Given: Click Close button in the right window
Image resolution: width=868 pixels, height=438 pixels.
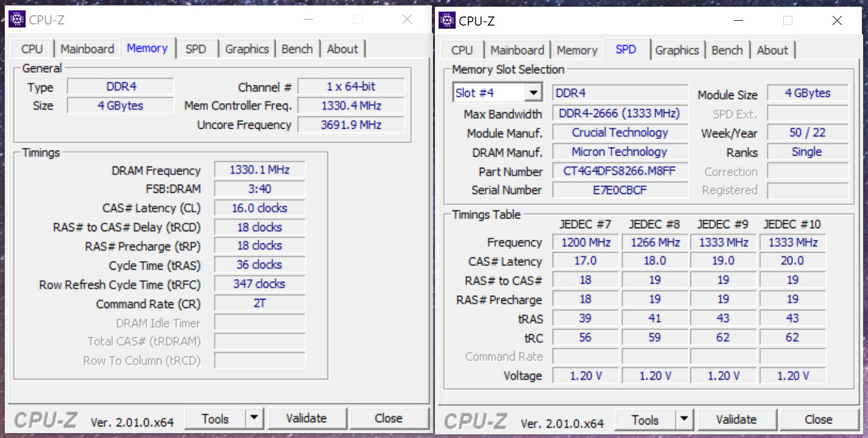Looking at the screenshot, I should [x=819, y=420].
